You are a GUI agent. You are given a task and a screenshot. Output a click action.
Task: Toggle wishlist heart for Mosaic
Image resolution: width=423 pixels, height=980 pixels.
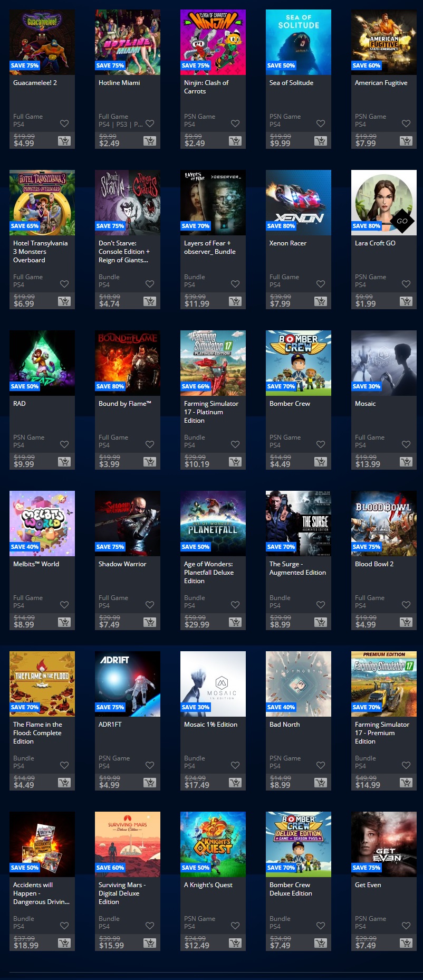point(406,444)
